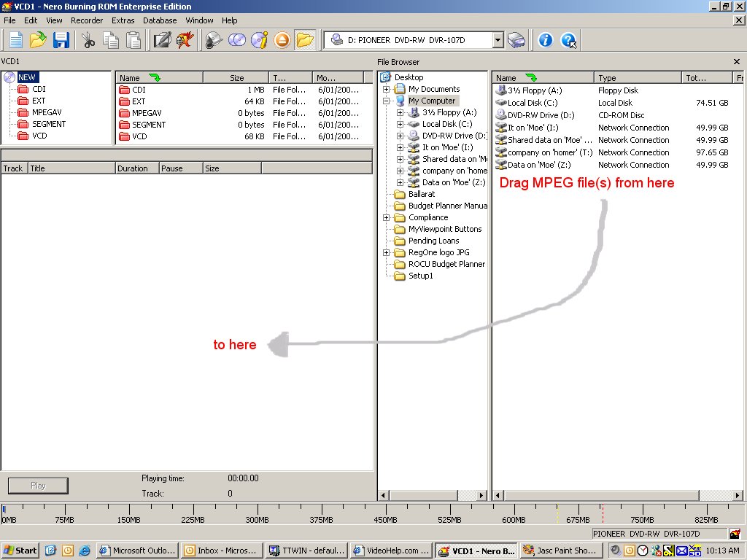Expand Data on 'Moe' (Z:) node

click(400, 182)
